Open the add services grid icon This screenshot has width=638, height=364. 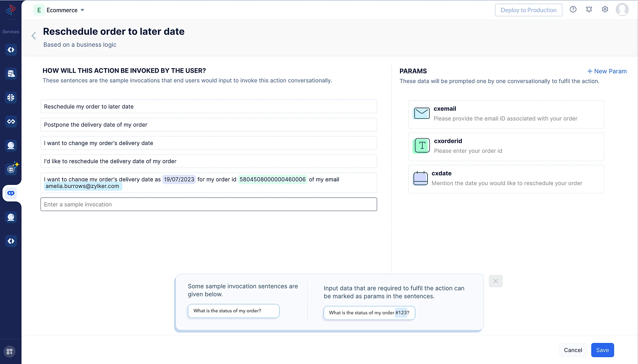pos(10,351)
